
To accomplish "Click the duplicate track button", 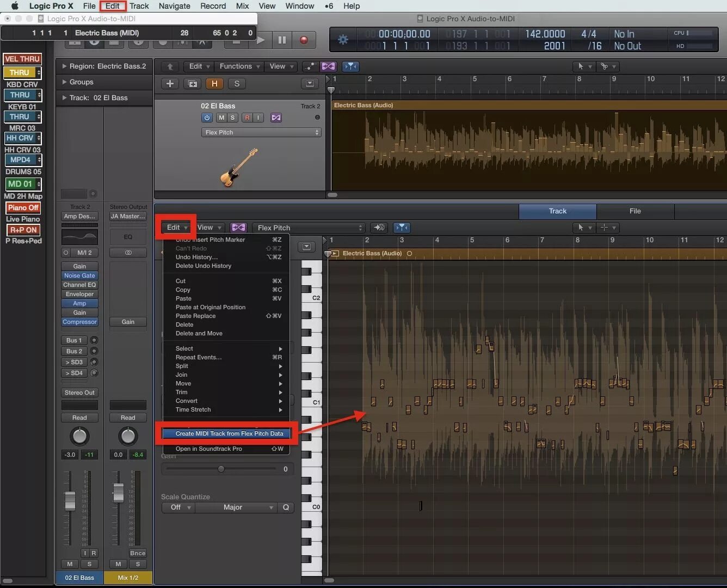I will point(192,84).
